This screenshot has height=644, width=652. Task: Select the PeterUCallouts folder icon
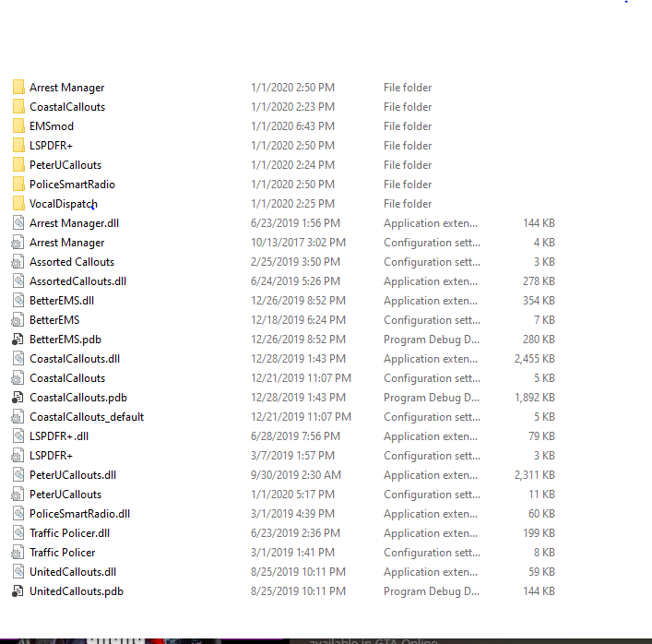tap(18, 165)
